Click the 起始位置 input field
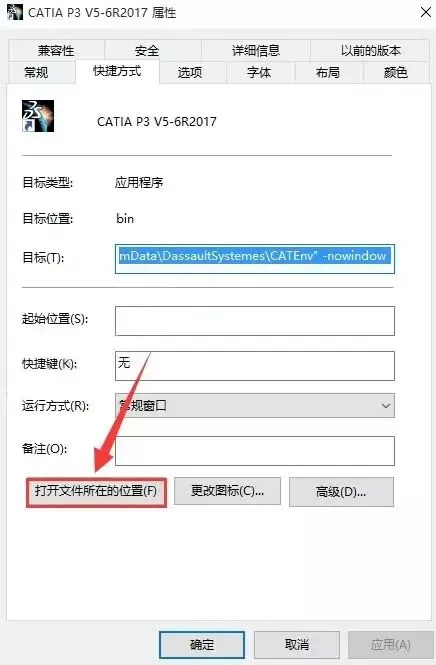Image resolution: width=436 pixels, height=665 pixels. [254, 321]
